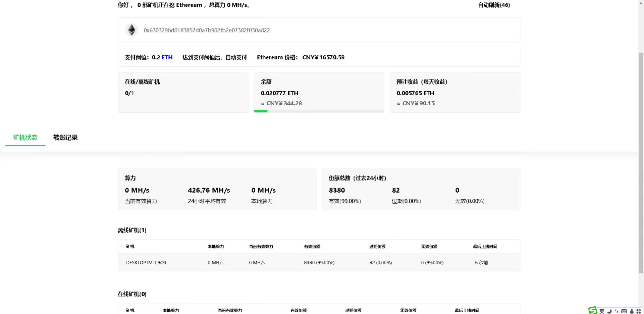
Task: Click 过期份额 header in offline miners table
Action: [377, 247]
